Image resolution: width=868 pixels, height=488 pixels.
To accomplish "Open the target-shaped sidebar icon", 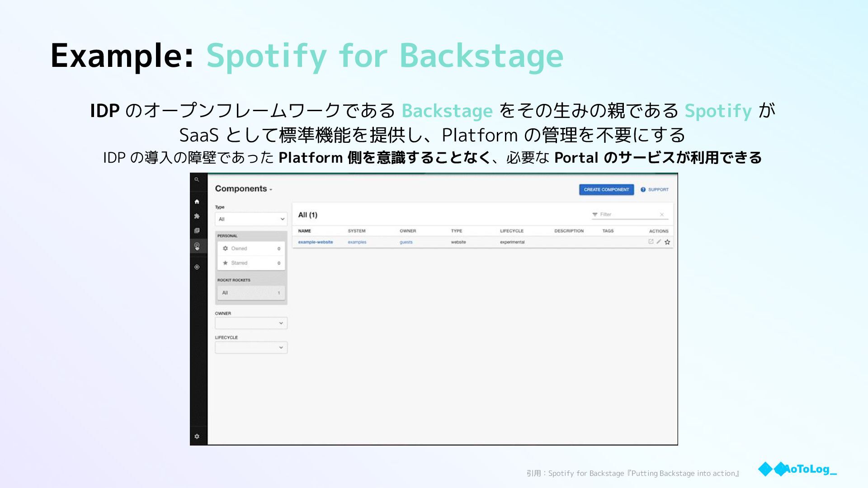I will pyautogui.click(x=197, y=267).
